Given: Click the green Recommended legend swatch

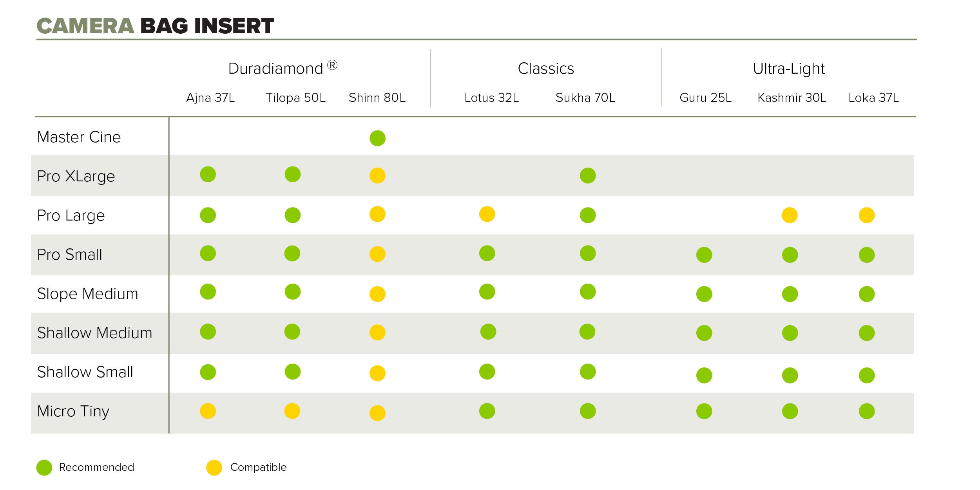Looking at the screenshot, I should point(44,468).
